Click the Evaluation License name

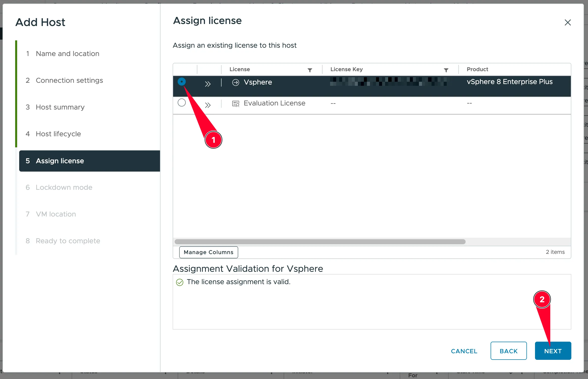pyautogui.click(x=274, y=103)
